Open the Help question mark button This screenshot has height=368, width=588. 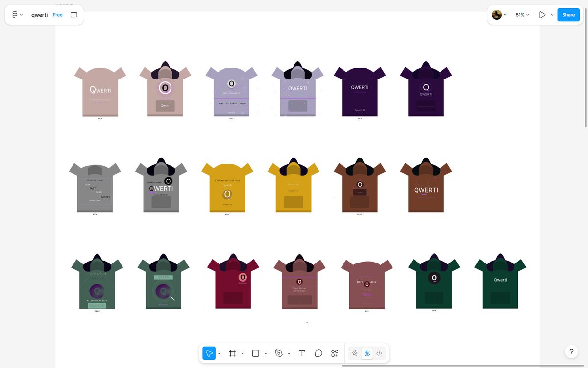[571, 352]
